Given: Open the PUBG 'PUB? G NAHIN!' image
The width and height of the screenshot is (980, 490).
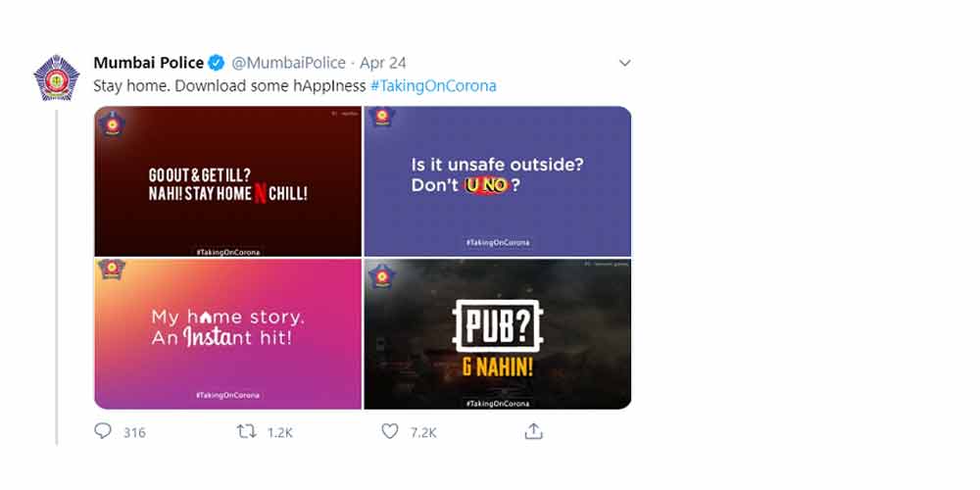Looking at the screenshot, I should coord(498,334).
